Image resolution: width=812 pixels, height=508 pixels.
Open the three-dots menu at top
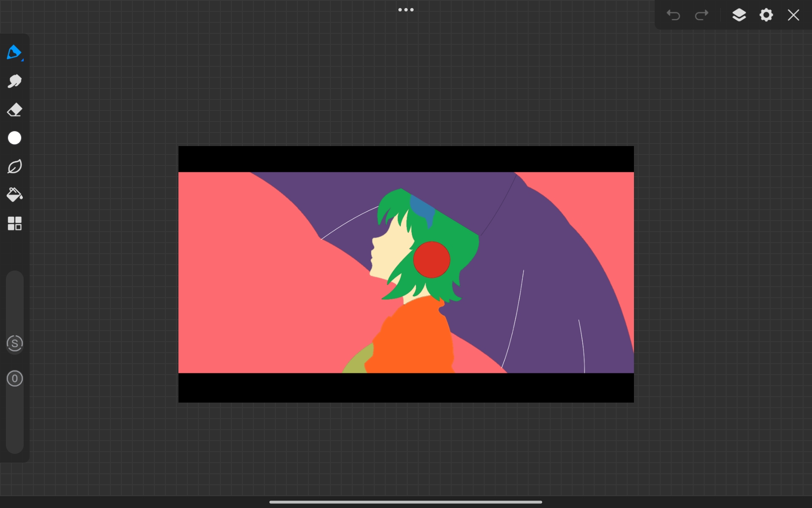click(406, 10)
